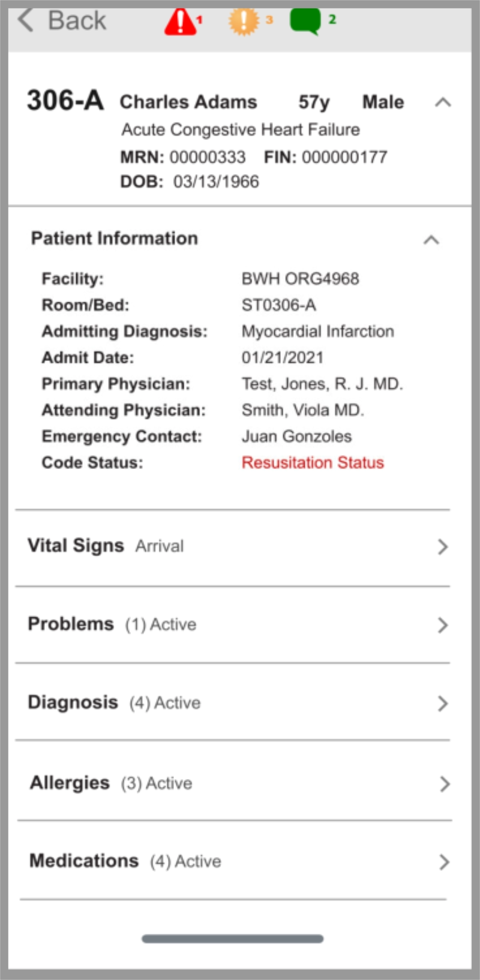
Task: Tap the Diagnosis row chevron arrow
Action: 443,703
